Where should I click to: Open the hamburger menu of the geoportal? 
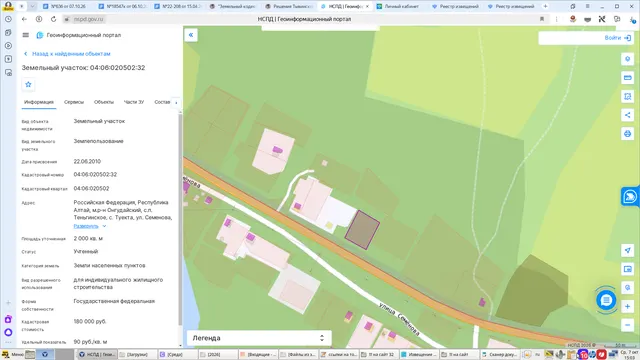tap(26, 35)
